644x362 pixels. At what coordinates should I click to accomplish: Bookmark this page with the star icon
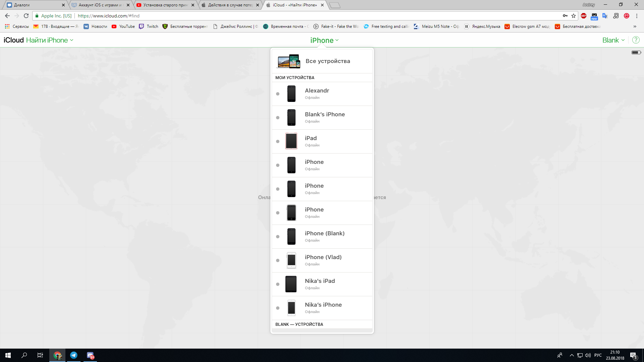pos(574,16)
